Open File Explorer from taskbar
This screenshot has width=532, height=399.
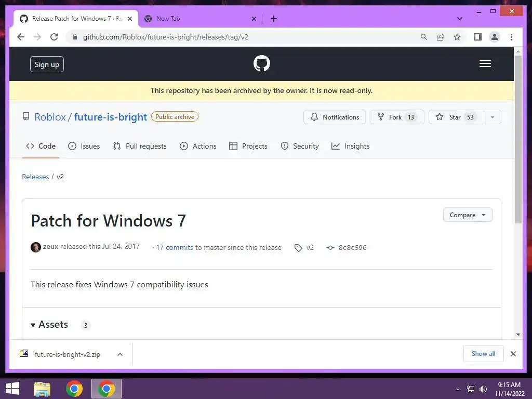tap(42, 389)
